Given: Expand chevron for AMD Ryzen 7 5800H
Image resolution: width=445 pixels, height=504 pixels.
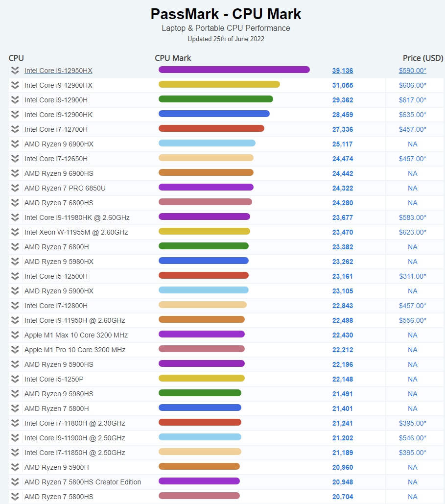Looking at the screenshot, I should coord(15,408).
